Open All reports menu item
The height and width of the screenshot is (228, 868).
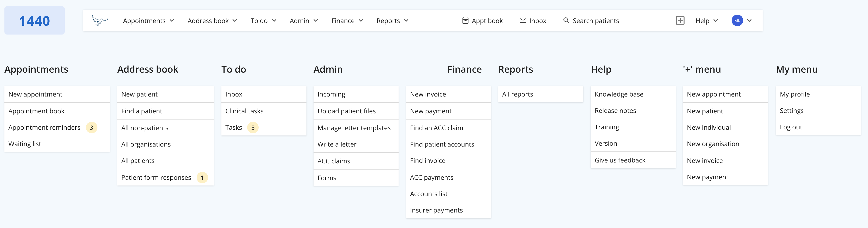point(541,94)
